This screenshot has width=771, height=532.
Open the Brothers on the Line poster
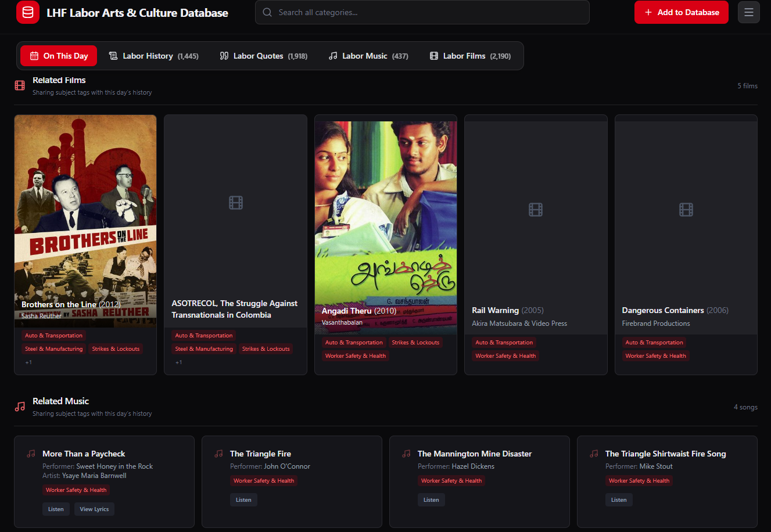click(x=85, y=221)
